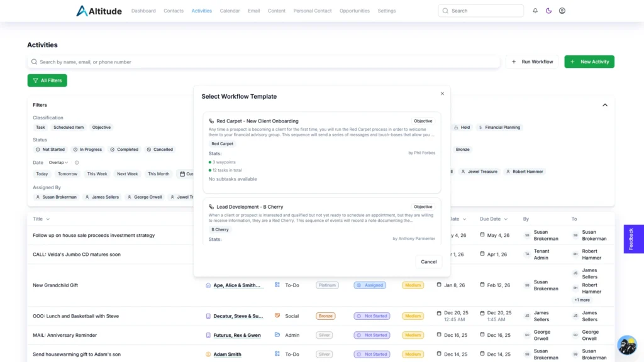Click household icon beside Ape, Alice & Smith
The height and width of the screenshot is (362, 644).
[x=208, y=285]
